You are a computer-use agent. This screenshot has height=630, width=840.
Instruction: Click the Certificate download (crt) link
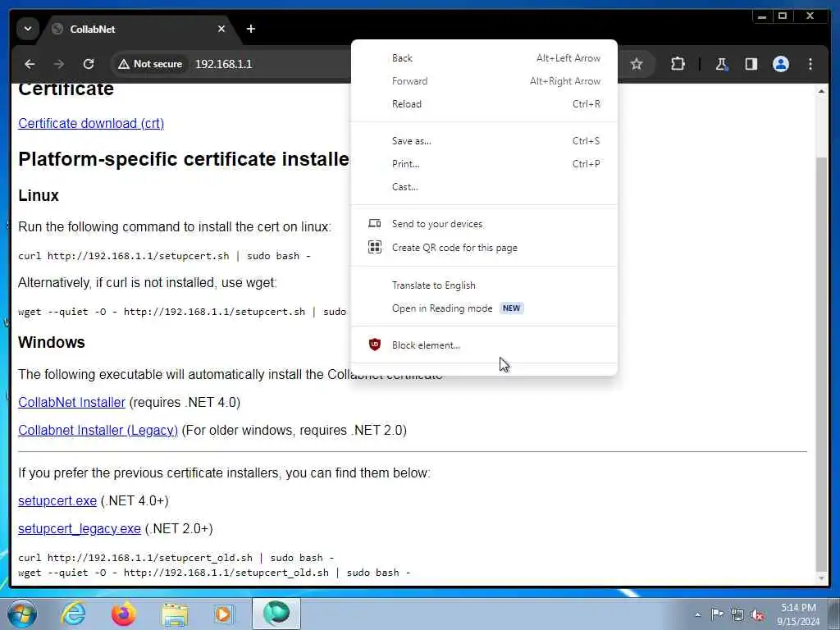coord(91,123)
